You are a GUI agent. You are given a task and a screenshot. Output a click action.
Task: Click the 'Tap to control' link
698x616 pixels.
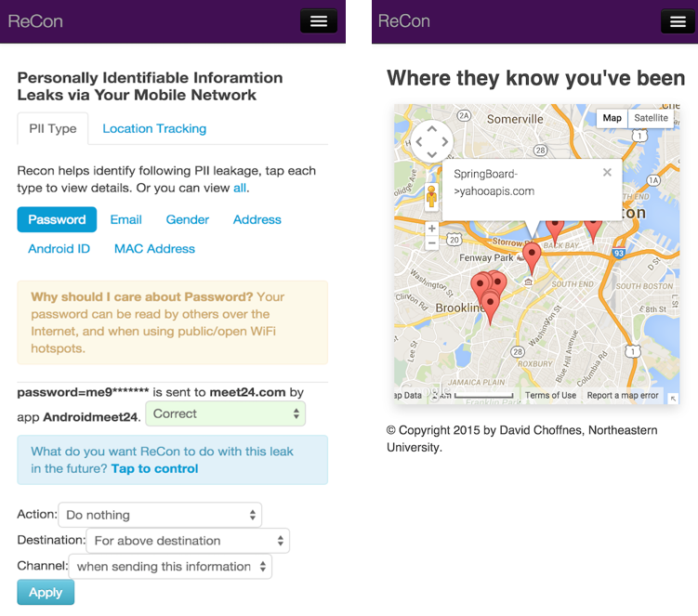coord(154,468)
